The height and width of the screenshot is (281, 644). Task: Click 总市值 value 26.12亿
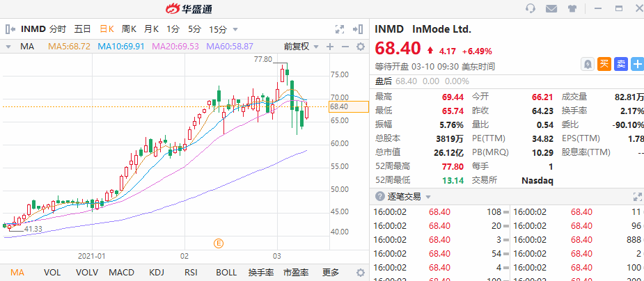pos(448,152)
